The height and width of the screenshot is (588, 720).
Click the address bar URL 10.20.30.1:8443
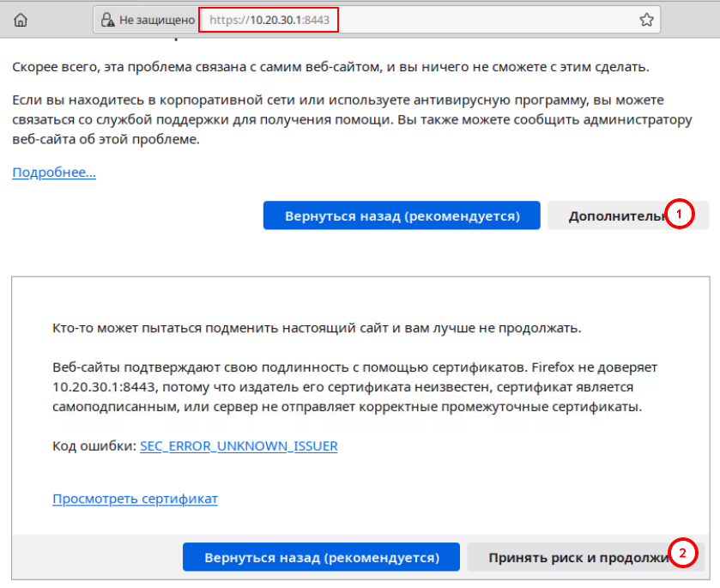(269, 20)
